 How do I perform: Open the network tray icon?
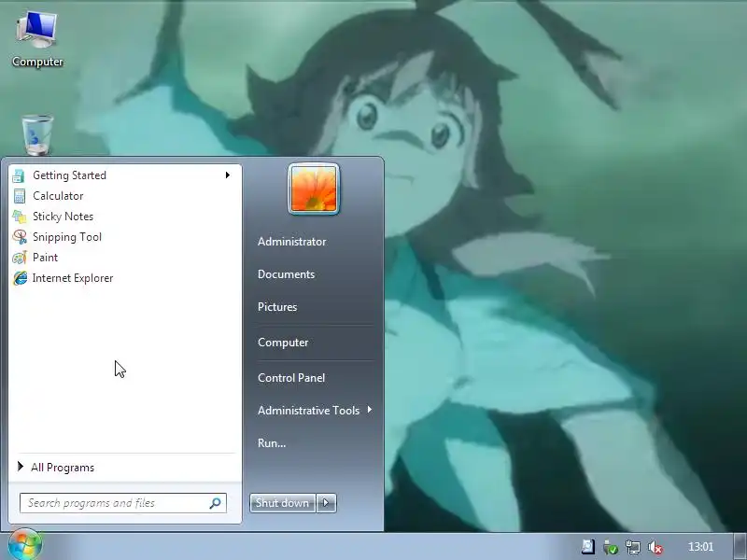633,547
